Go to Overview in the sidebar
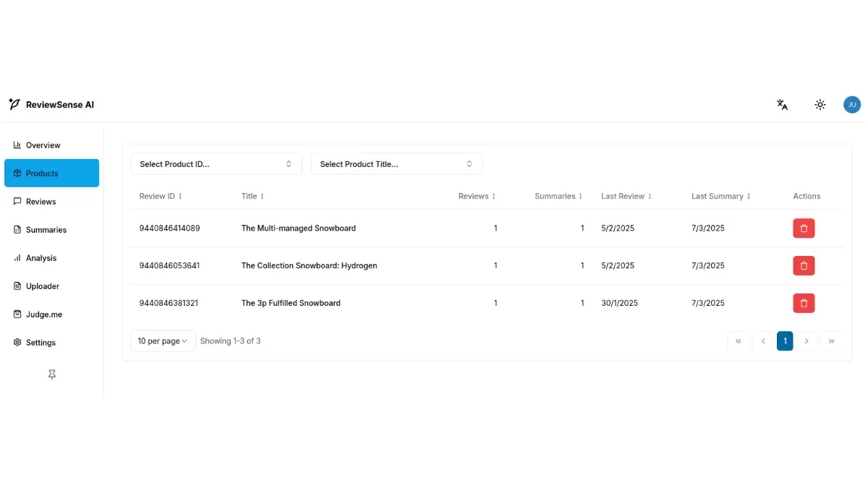The height and width of the screenshot is (488, 868). tap(43, 145)
